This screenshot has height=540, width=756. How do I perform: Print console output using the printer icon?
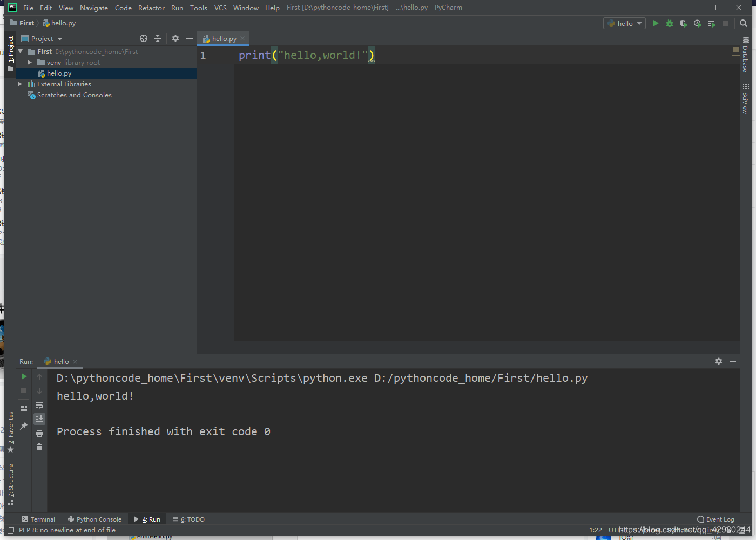point(39,433)
